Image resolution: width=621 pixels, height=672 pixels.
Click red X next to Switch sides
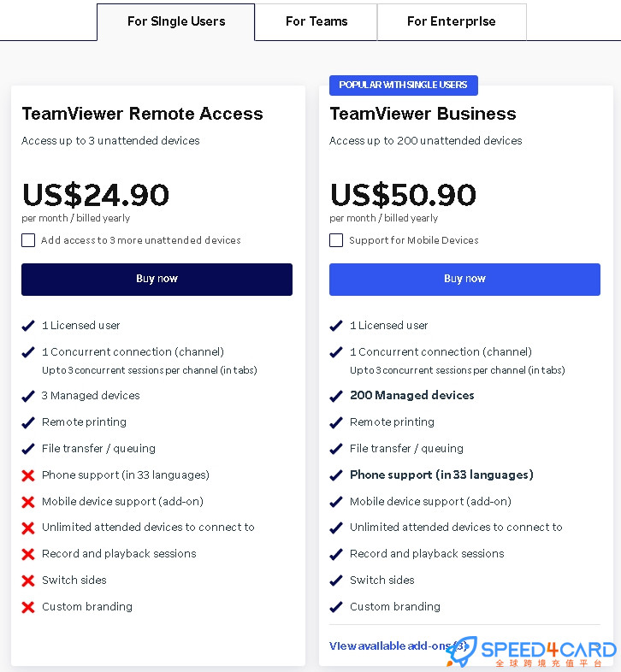(x=28, y=581)
